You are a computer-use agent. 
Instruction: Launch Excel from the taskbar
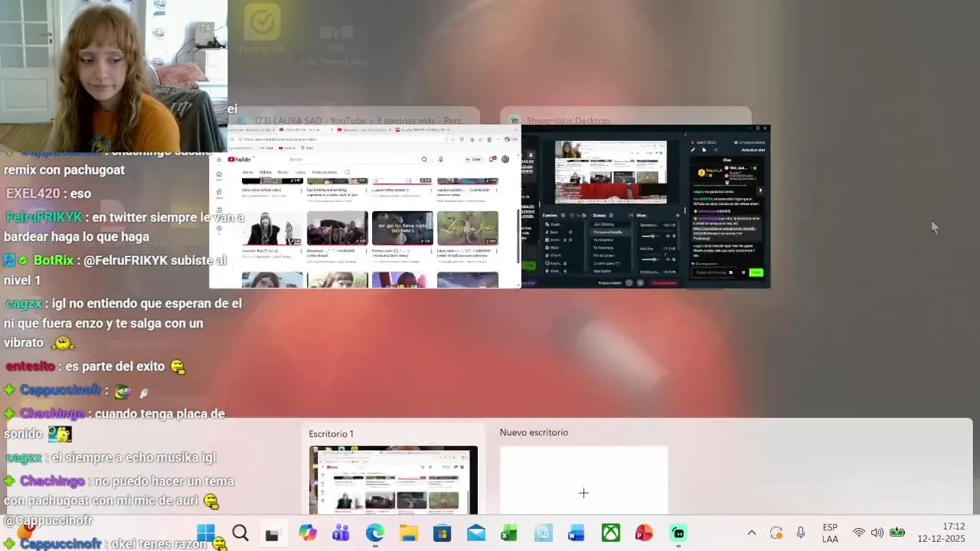pos(509,533)
